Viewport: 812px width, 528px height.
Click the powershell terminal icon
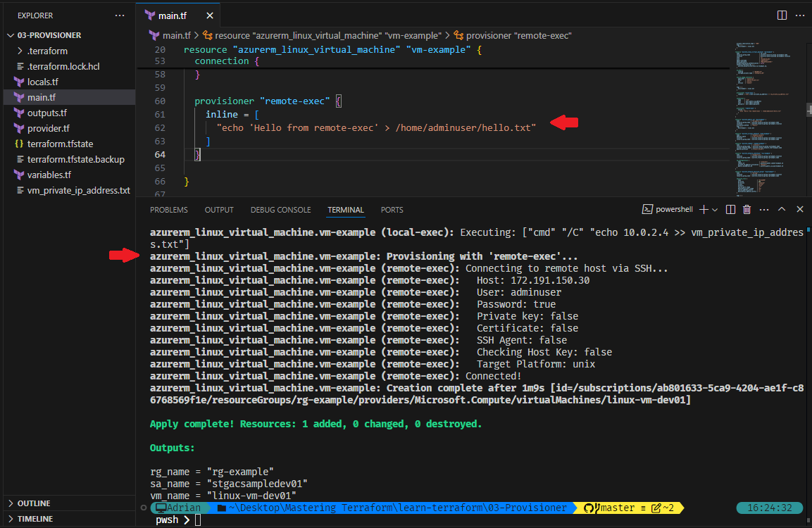point(647,209)
